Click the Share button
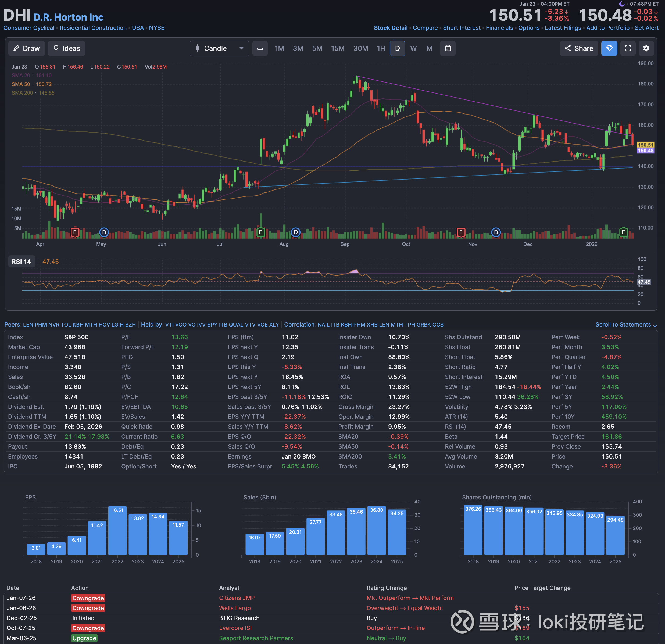This screenshot has width=665, height=644. coord(579,49)
